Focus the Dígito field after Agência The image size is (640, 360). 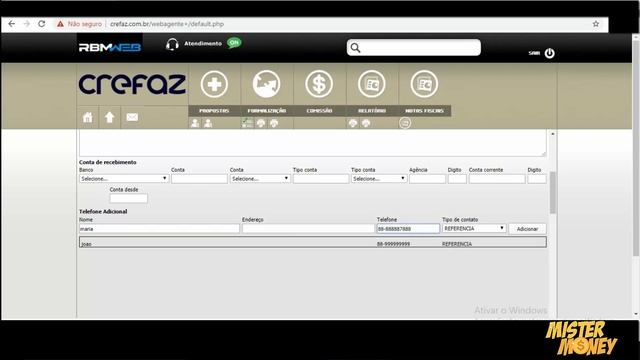click(457, 179)
